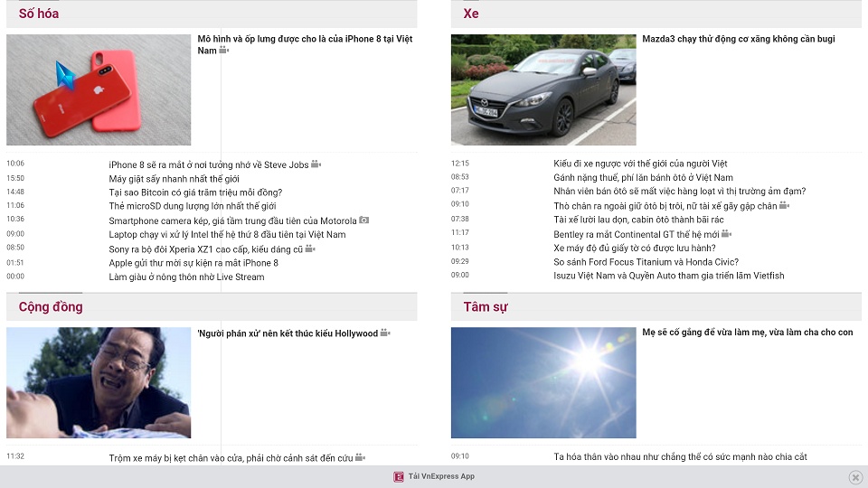Screen dimensions: 868x488
Task: Open 'Isuzu Việt Nam và Quyền Auto' Vietfish article
Action: pos(669,276)
